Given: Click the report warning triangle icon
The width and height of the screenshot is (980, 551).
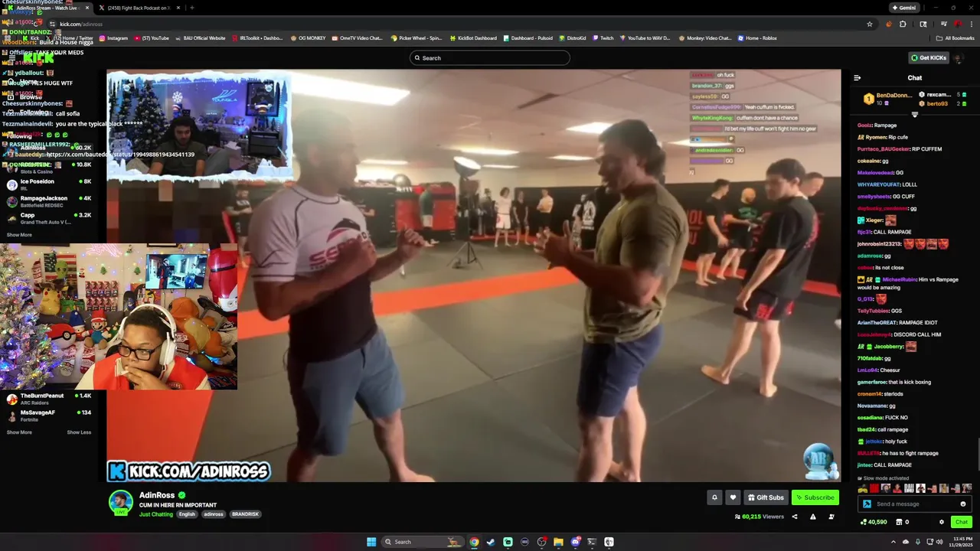Looking at the screenshot, I should click(x=812, y=517).
